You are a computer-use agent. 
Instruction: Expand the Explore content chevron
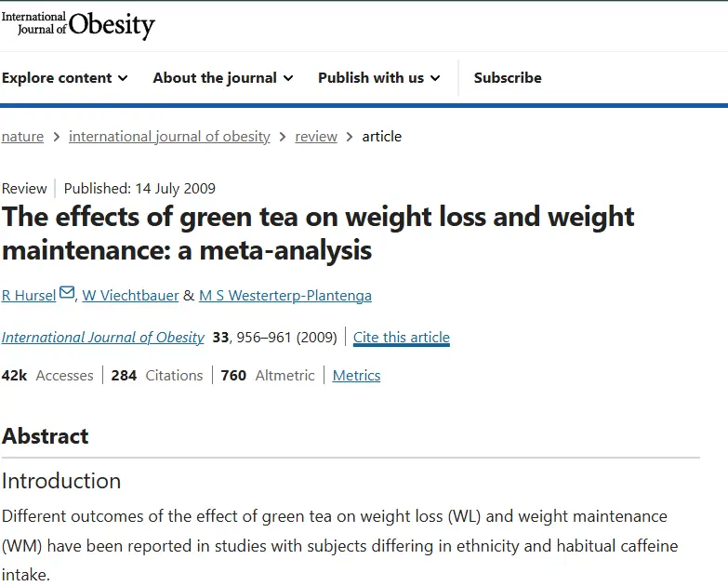(123, 78)
